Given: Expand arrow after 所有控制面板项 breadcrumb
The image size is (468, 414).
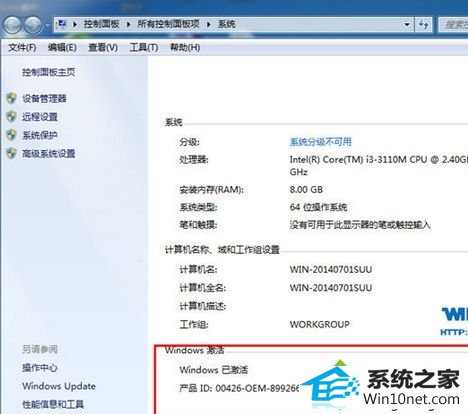Looking at the screenshot, I should (x=209, y=24).
